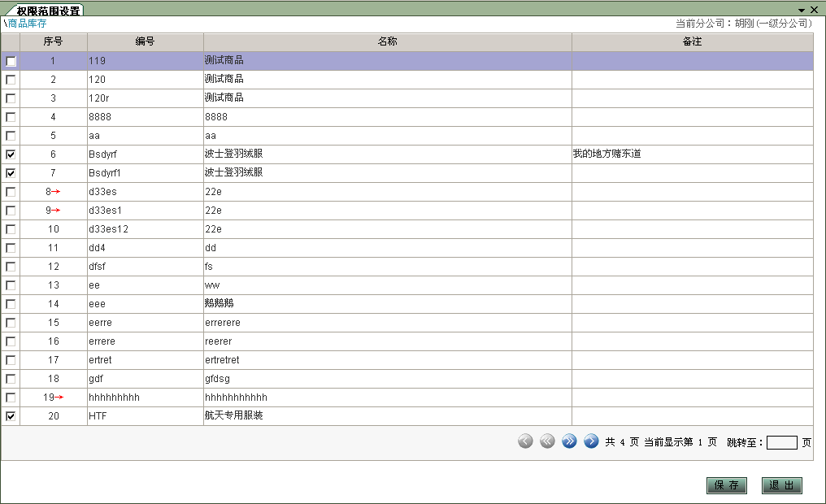Close the 权限范围设置 panel with the X
Image resolution: width=826 pixels, height=504 pixels.
(814, 10)
